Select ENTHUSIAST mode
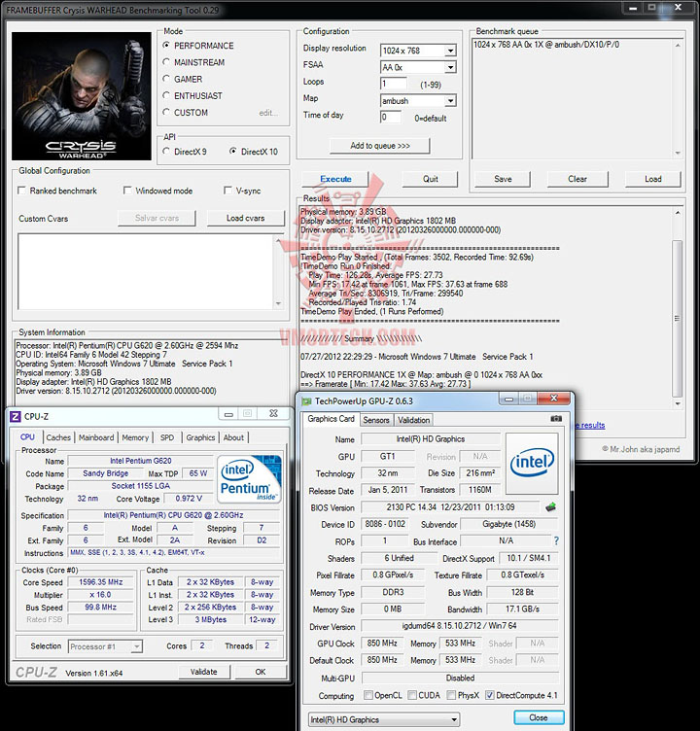Viewport: 700px width, 731px height. tap(165, 95)
